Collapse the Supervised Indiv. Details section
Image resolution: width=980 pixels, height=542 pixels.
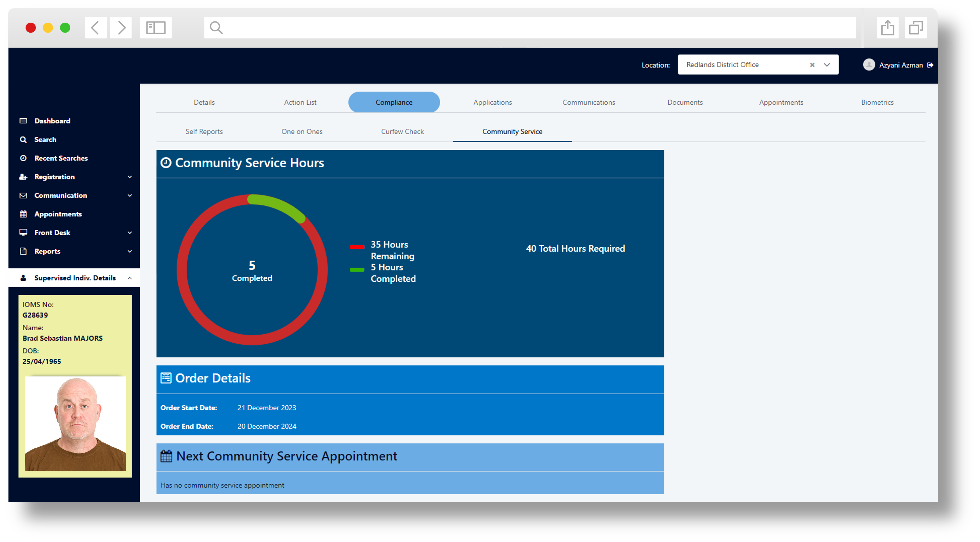tap(130, 278)
